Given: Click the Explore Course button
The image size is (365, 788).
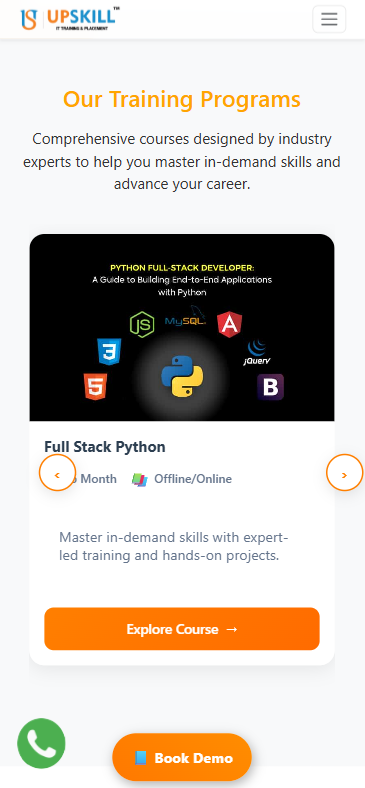Looking at the screenshot, I should pos(182,629).
